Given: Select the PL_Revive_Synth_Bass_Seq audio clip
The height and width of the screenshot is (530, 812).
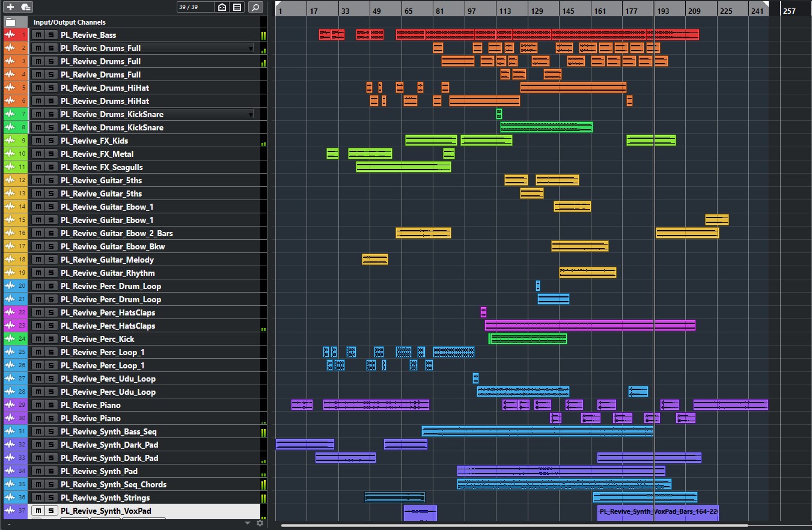Looking at the screenshot, I should (x=537, y=431).
